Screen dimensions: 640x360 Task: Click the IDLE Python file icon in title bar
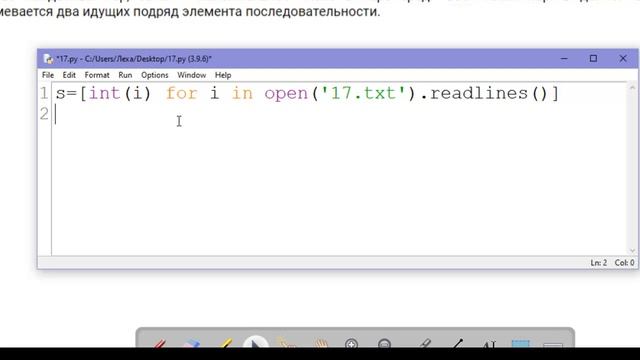pos(49,59)
